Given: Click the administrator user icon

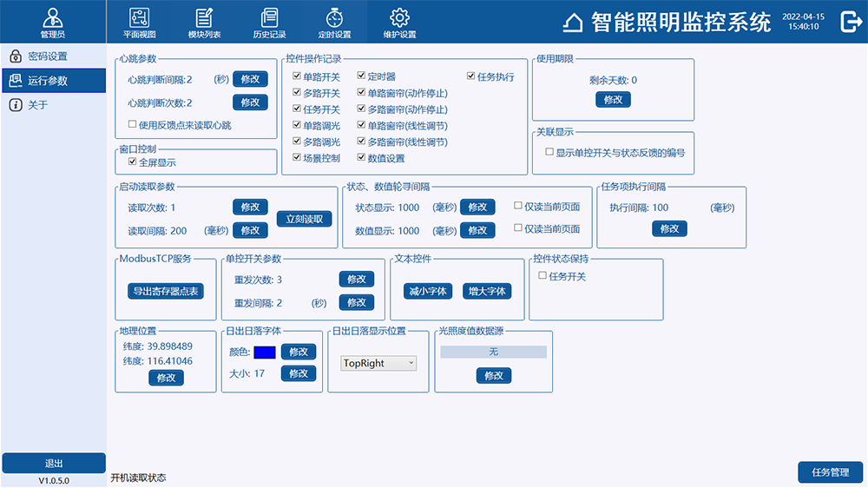Looking at the screenshot, I should tap(53, 17).
